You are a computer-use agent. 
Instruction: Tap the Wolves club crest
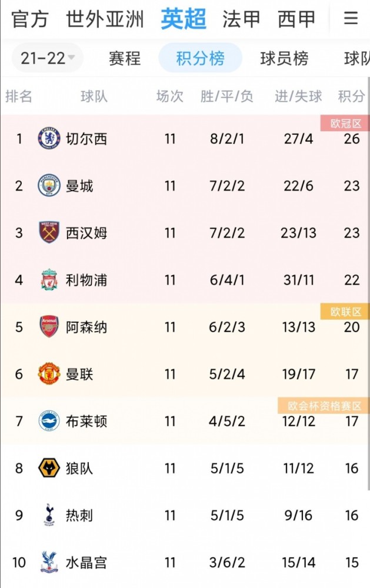tap(49, 468)
